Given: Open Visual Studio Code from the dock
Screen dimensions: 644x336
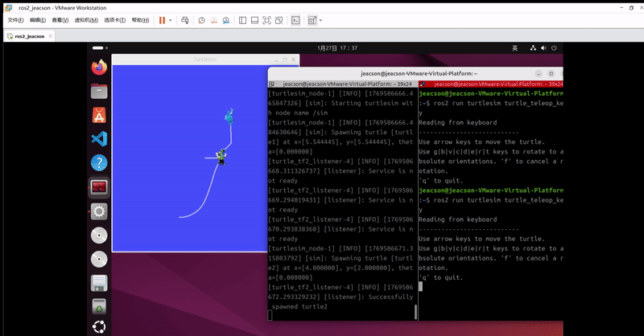Looking at the screenshot, I should pyautogui.click(x=99, y=139).
